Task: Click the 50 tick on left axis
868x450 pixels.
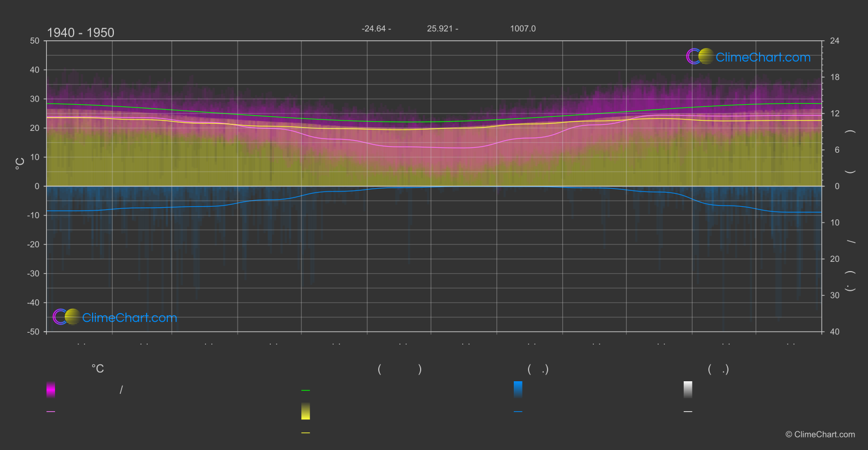Action: 35,41
